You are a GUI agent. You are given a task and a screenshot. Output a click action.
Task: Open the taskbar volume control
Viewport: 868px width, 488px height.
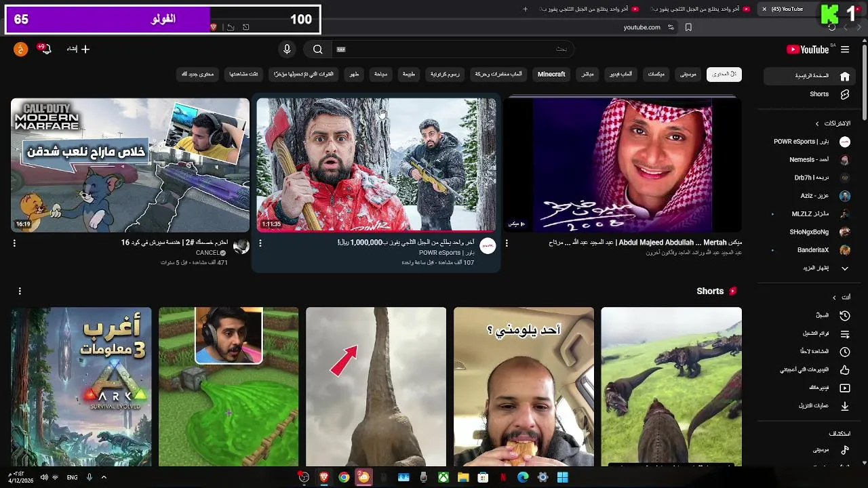pyautogui.click(x=44, y=478)
